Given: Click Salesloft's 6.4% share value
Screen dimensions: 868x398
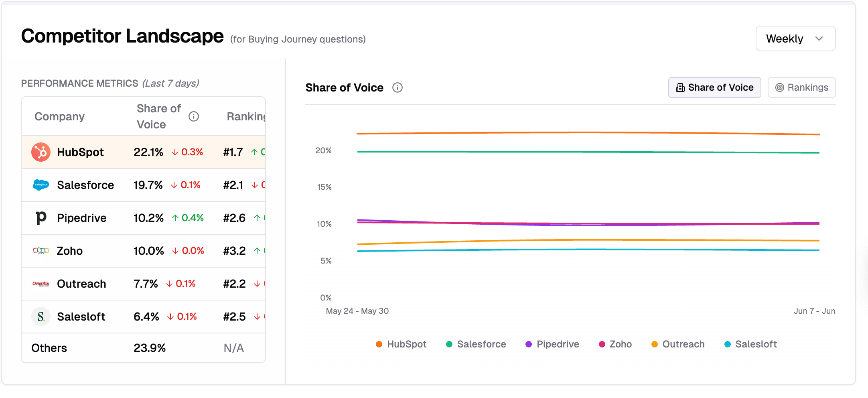Looking at the screenshot, I should 146,317.
